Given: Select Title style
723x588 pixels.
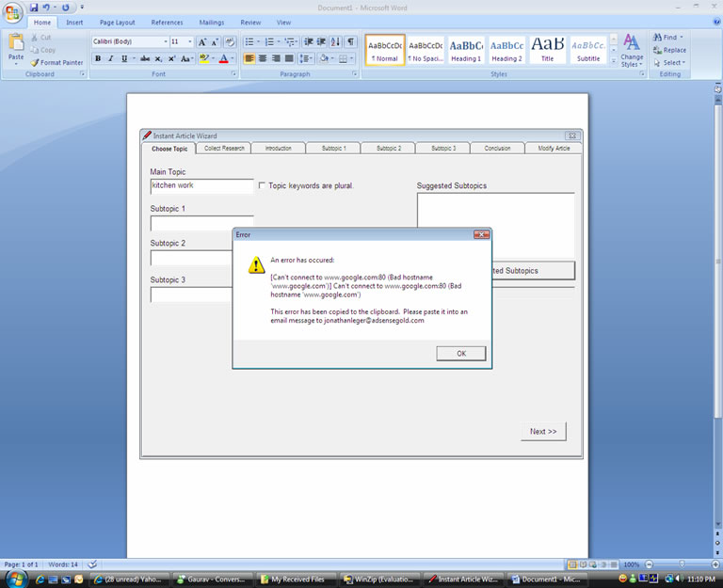Looking at the screenshot, I should coord(547,50).
